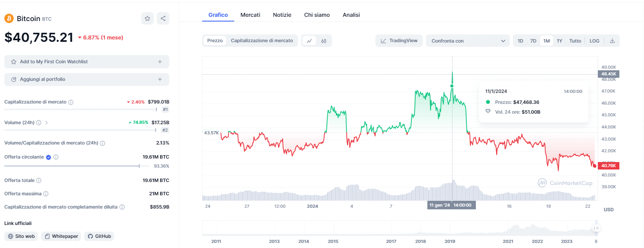The width and height of the screenshot is (644, 248).
Task: Expand Add to My First Coin Watchlist
Action: [87, 62]
